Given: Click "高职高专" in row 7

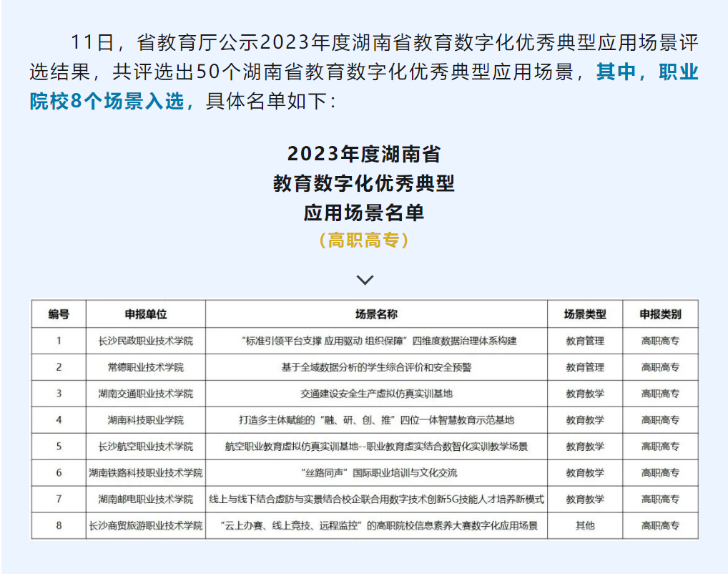Looking at the screenshot, I should pos(660,499).
